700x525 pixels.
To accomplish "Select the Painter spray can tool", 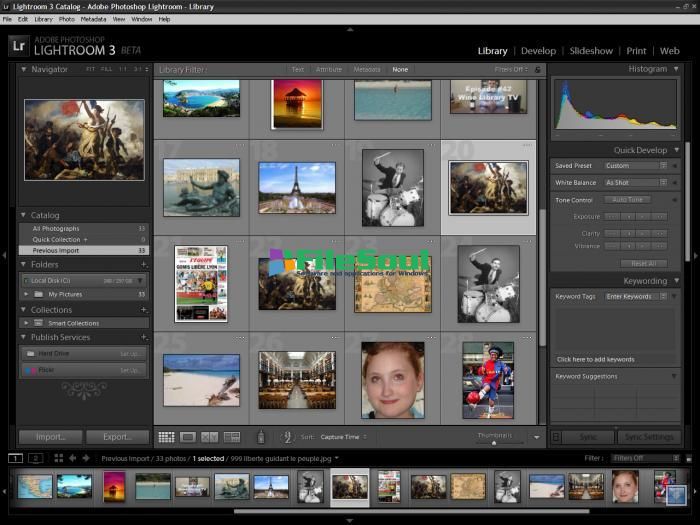I will [x=261, y=437].
